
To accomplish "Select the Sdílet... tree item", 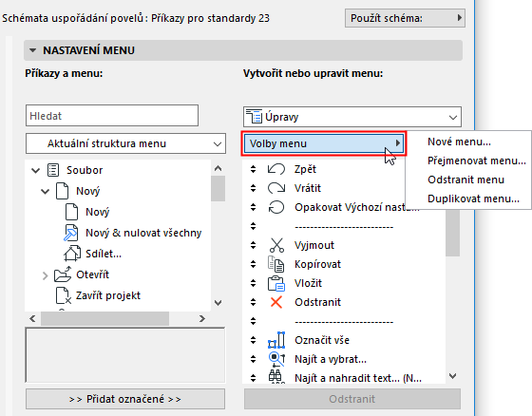I will (104, 254).
